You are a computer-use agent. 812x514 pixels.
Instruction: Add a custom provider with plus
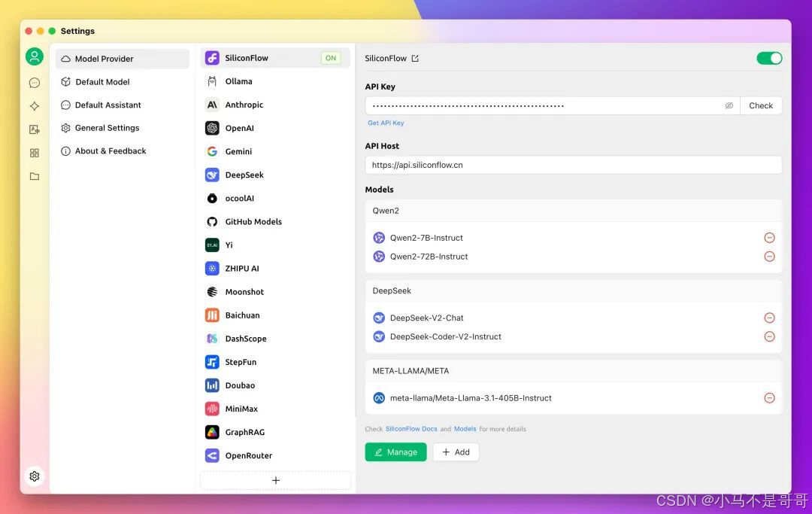pyautogui.click(x=275, y=480)
